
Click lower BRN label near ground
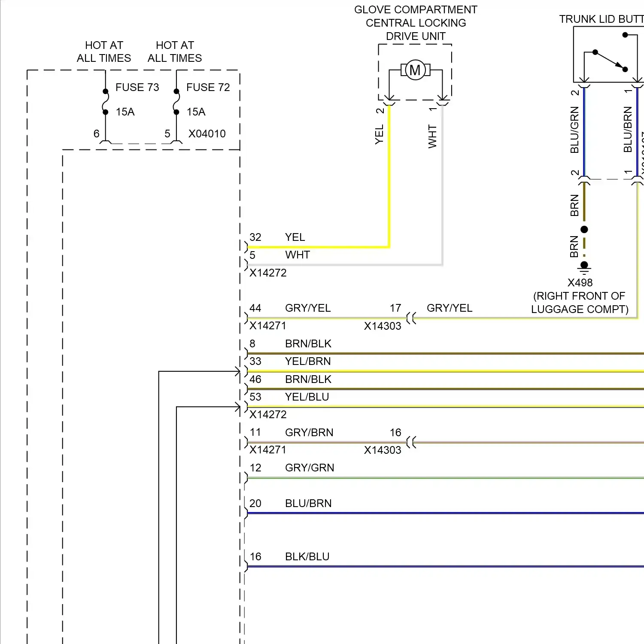(x=574, y=246)
